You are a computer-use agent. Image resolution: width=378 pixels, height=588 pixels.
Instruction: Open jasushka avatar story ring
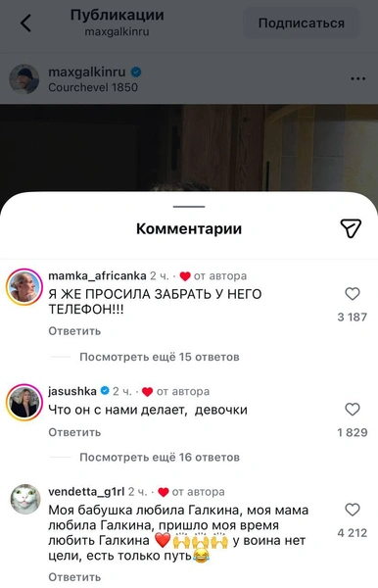pyautogui.click(x=24, y=403)
